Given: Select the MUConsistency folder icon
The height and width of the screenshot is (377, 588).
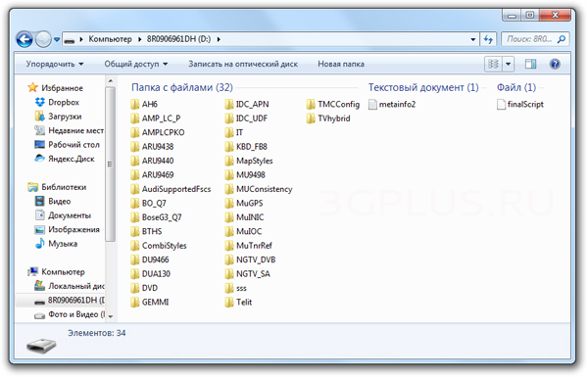Looking at the screenshot, I should [229, 189].
